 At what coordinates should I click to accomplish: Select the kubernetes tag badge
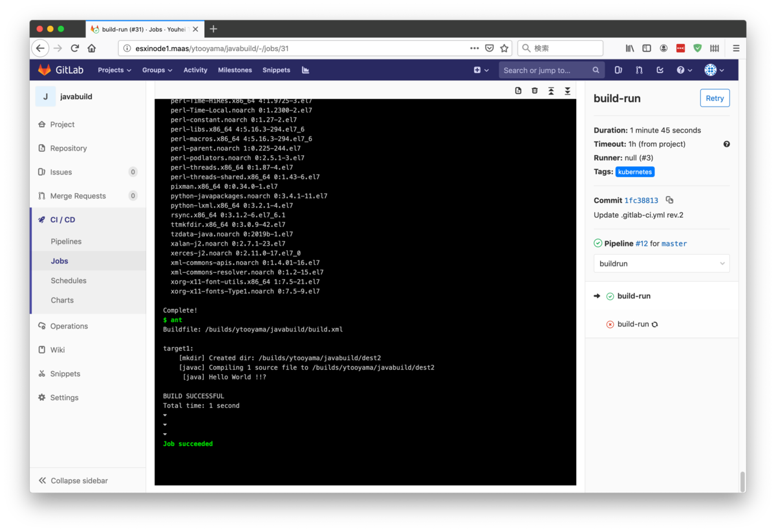634,171
